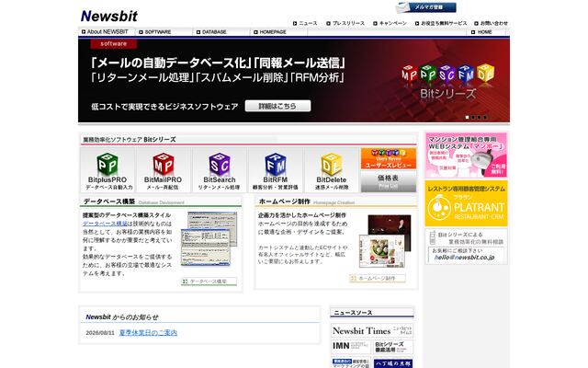Open the プレスリリース top link
The image size is (588, 368).
point(345,23)
